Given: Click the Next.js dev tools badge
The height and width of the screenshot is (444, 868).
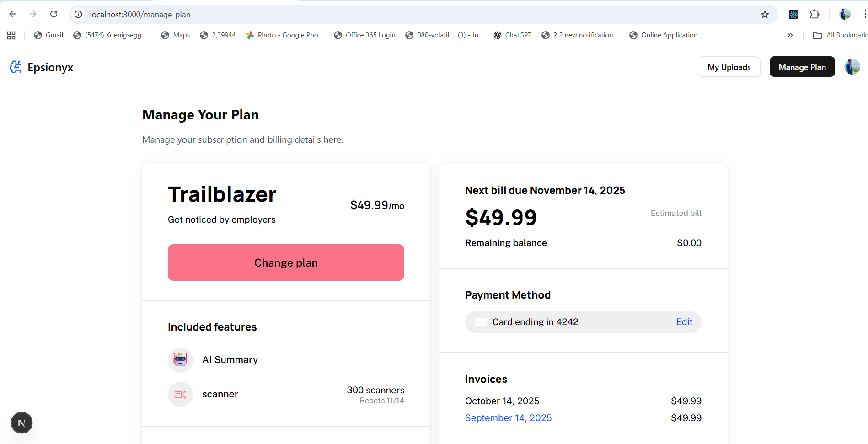Looking at the screenshot, I should click(x=21, y=423).
